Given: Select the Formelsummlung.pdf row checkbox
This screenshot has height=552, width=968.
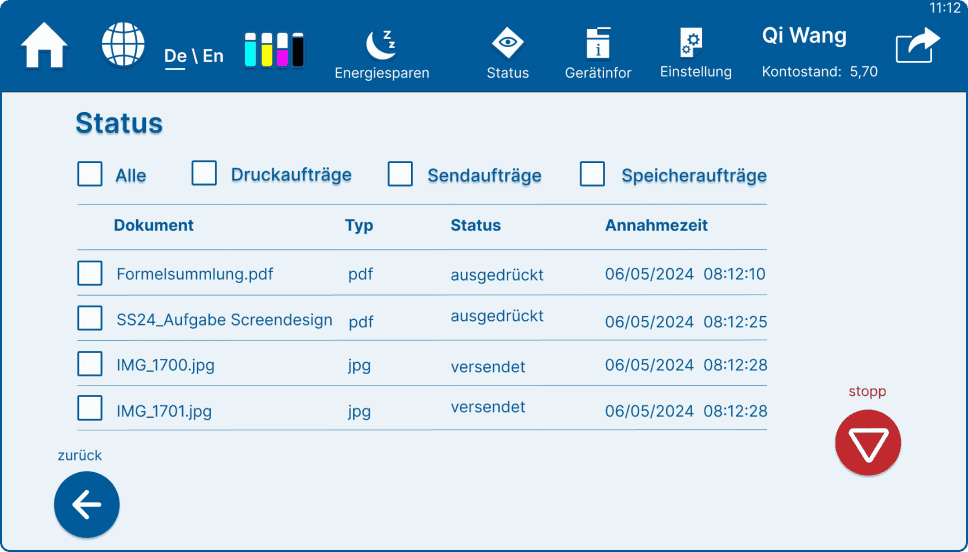Looking at the screenshot, I should 90,273.
